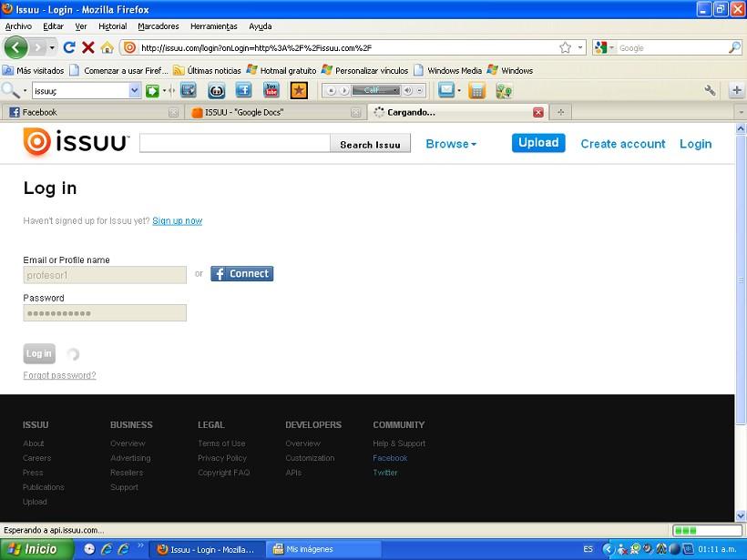Click the site identity icon in address bar
Image resolution: width=747 pixels, height=560 pixels.
pyautogui.click(x=129, y=47)
